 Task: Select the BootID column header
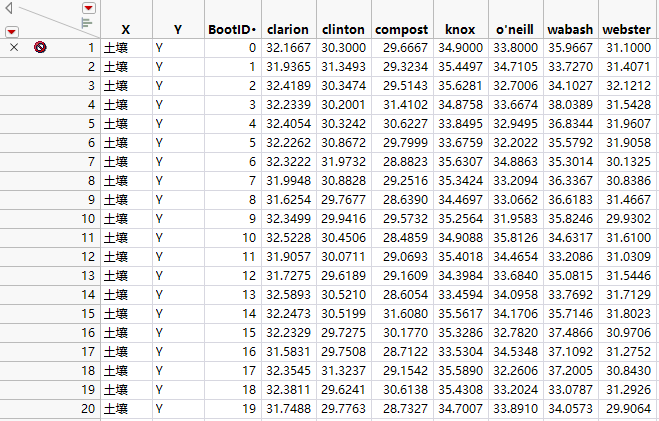tap(231, 30)
